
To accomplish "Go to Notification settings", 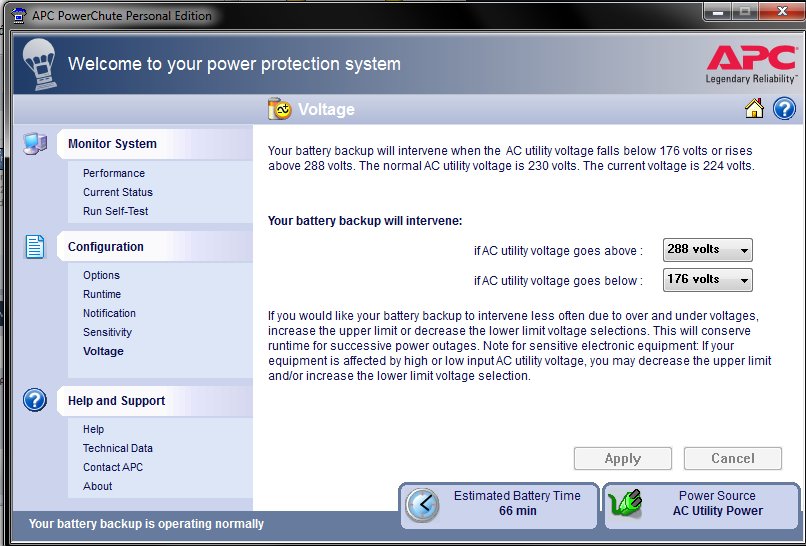I will tap(109, 313).
